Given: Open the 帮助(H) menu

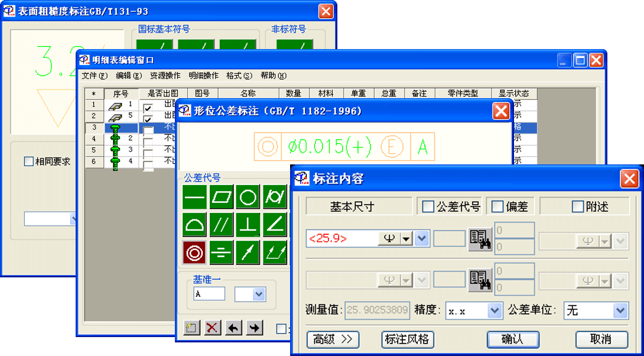Looking at the screenshot, I should point(273,76).
